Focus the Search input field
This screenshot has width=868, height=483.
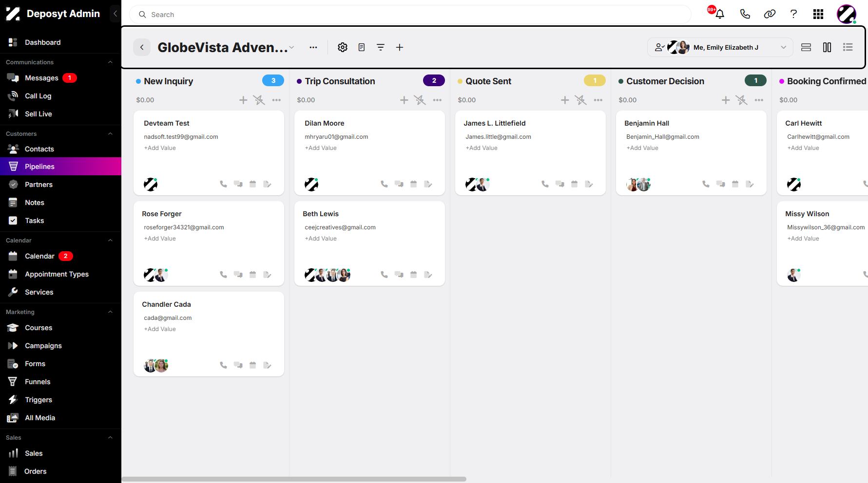click(410, 15)
